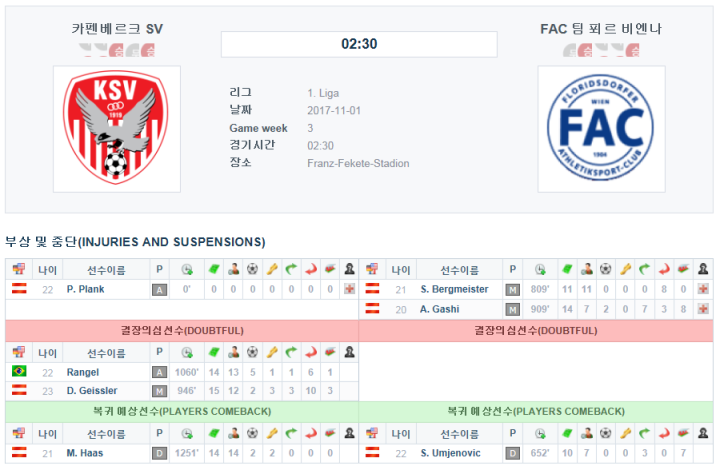Click the player silhouette status icon in FAC injuries header
Viewport: 720px width, 474px height.
pos(703,269)
